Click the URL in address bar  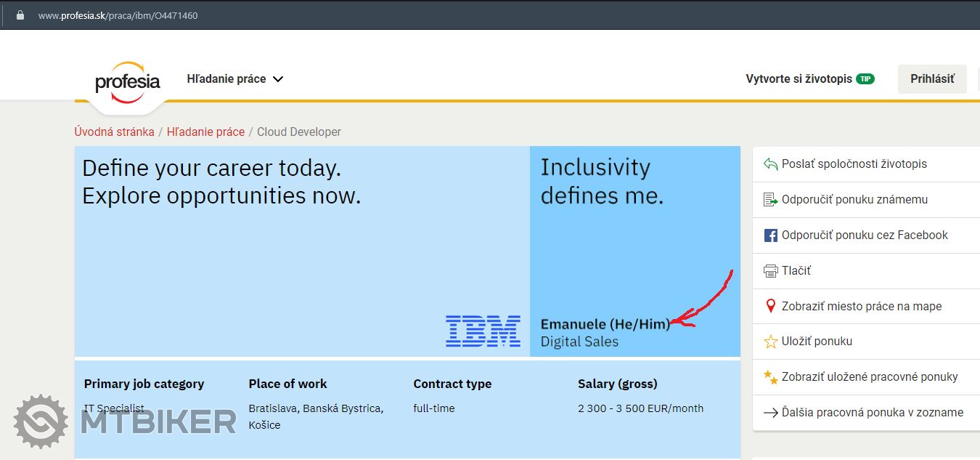[118, 15]
